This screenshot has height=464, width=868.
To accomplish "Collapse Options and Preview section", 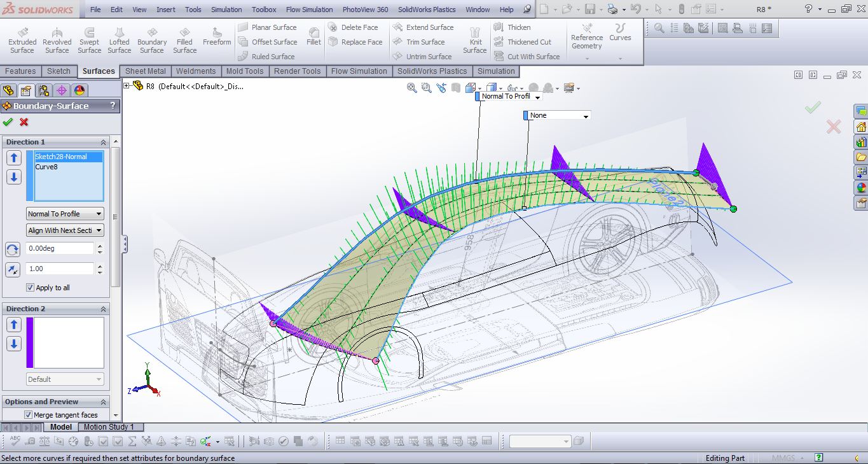I will [103, 402].
